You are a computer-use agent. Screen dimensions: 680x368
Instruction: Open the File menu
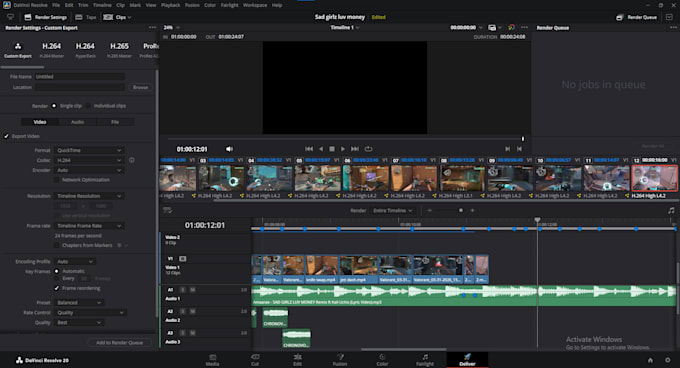tap(56, 5)
